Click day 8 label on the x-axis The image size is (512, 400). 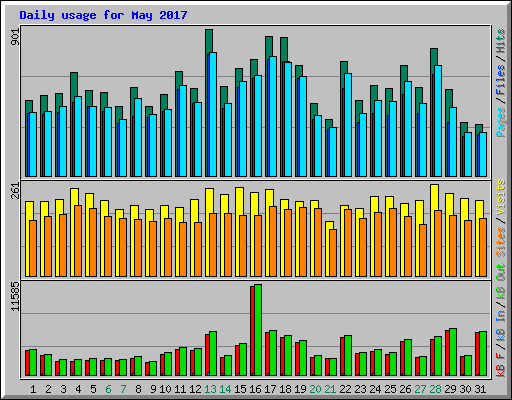click(x=138, y=389)
